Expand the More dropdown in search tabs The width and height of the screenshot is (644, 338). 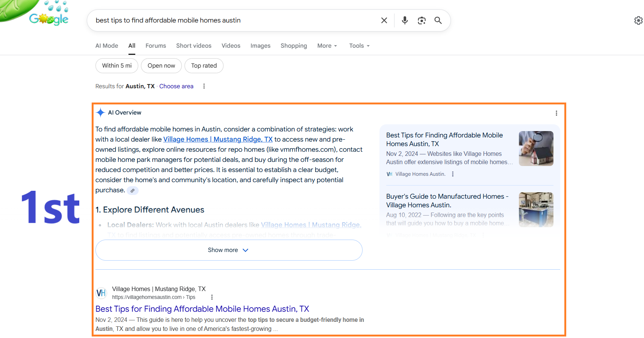(327, 46)
